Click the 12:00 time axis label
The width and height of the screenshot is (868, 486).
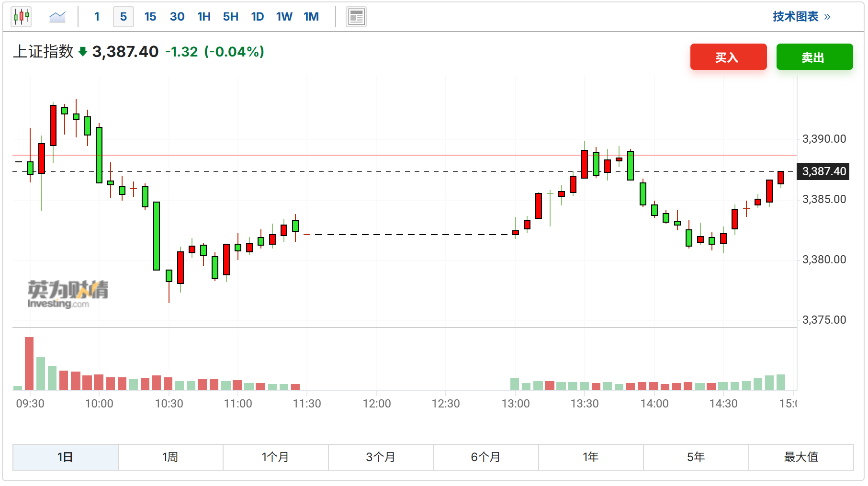377,404
